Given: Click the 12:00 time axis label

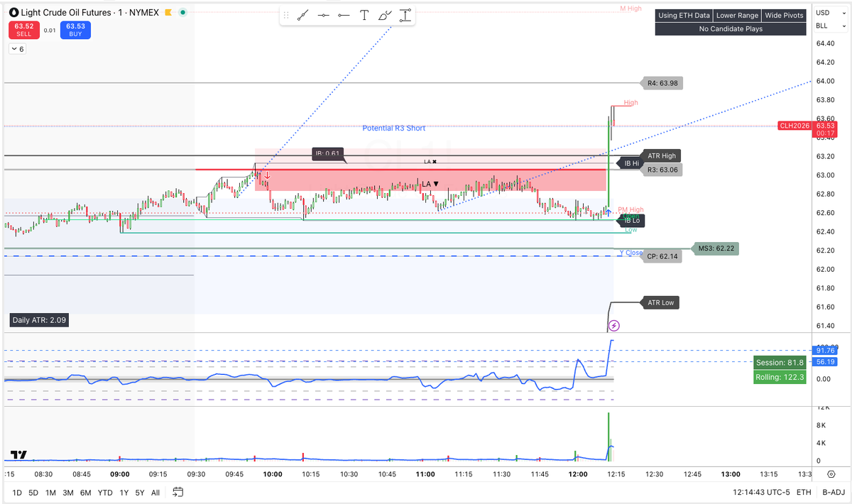Looking at the screenshot, I should pyautogui.click(x=578, y=474).
